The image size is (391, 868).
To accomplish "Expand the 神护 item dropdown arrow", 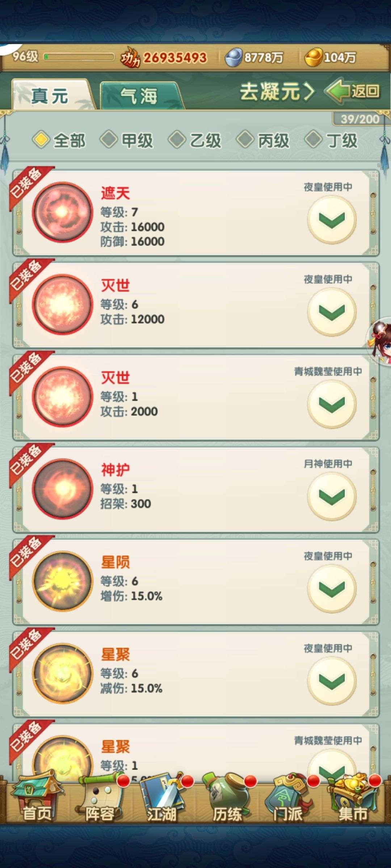I will coord(332,496).
